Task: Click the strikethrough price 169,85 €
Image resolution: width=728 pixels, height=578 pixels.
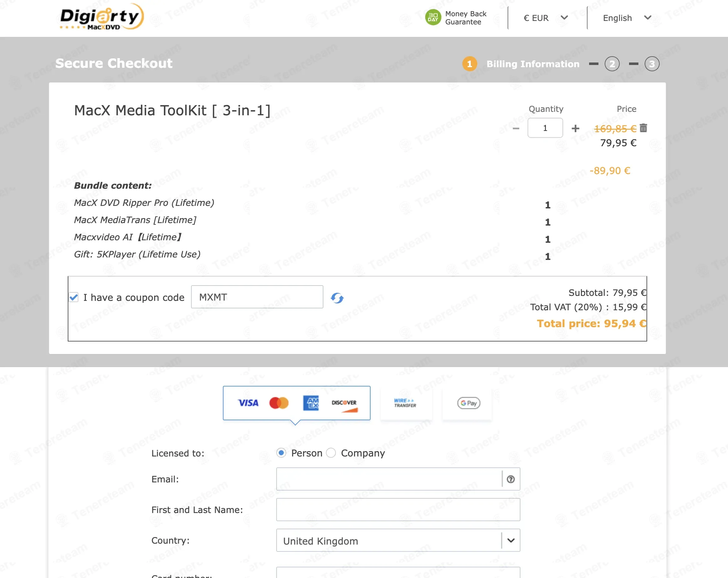Action: [615, 129]
